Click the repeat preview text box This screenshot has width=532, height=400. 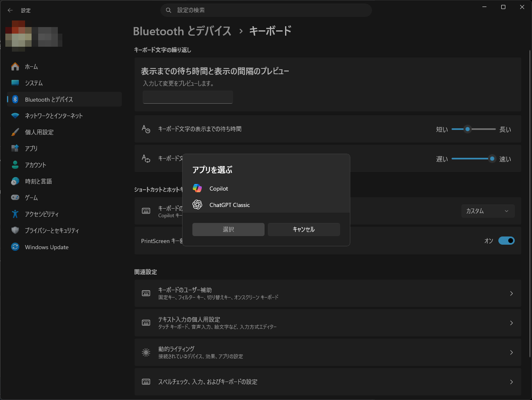(188, 97)
